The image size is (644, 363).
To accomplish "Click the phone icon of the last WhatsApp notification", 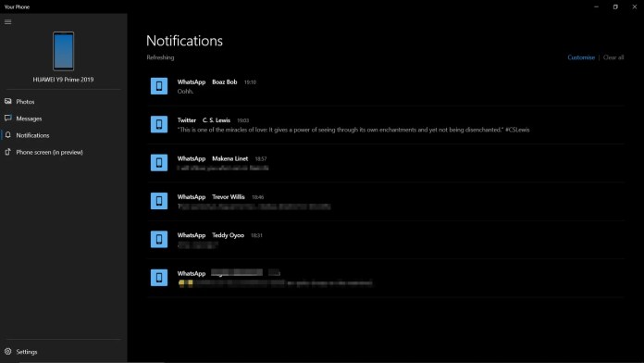I will coord(159,278).
